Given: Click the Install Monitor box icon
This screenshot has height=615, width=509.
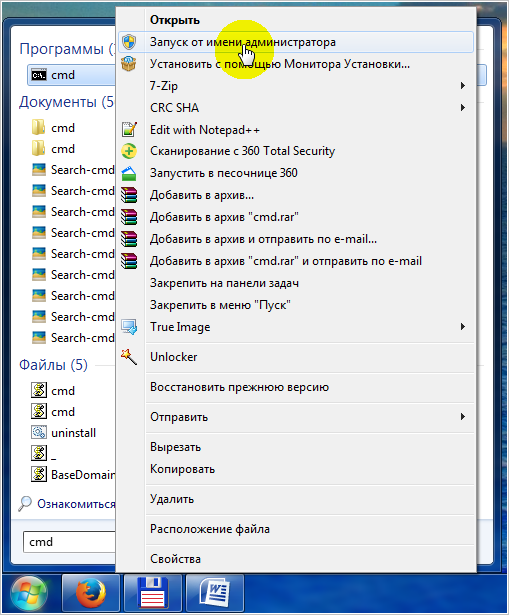Looking at the screenshot, I should tap(129, 64).
